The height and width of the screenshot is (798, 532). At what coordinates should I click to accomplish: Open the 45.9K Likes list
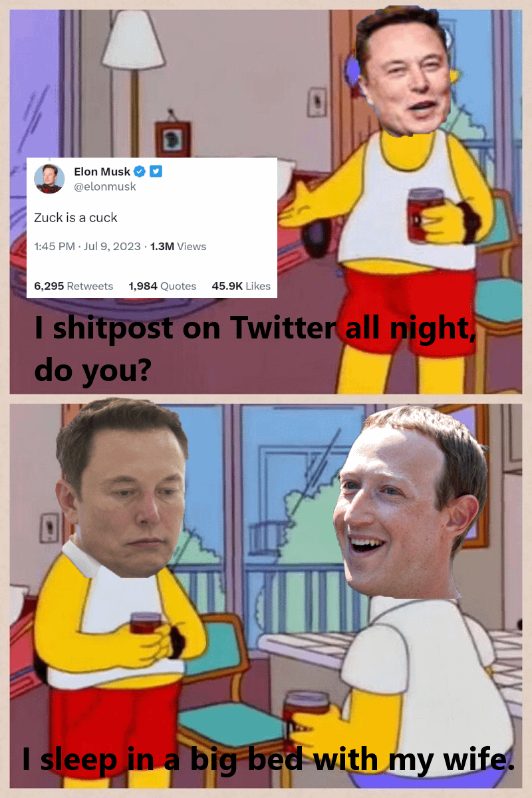point(241,286)
